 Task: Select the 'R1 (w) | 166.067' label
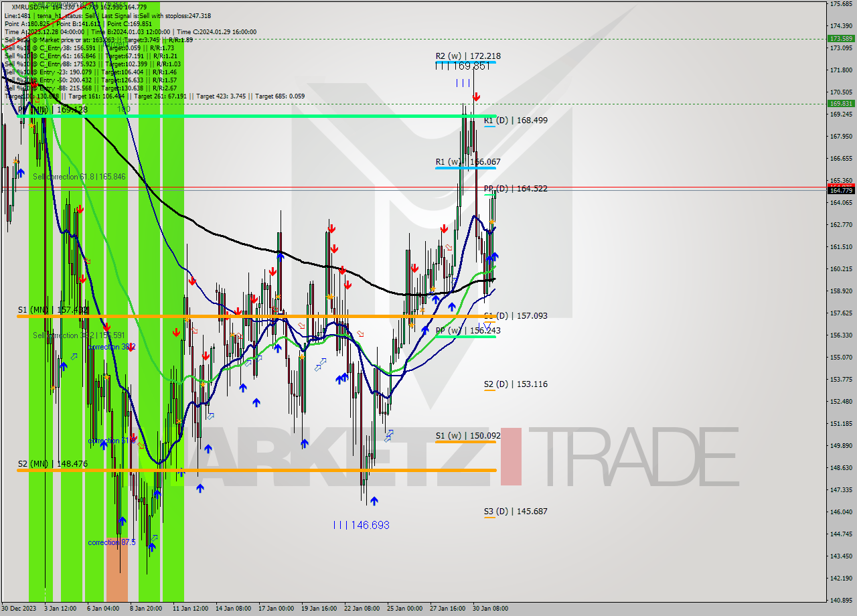468,162
